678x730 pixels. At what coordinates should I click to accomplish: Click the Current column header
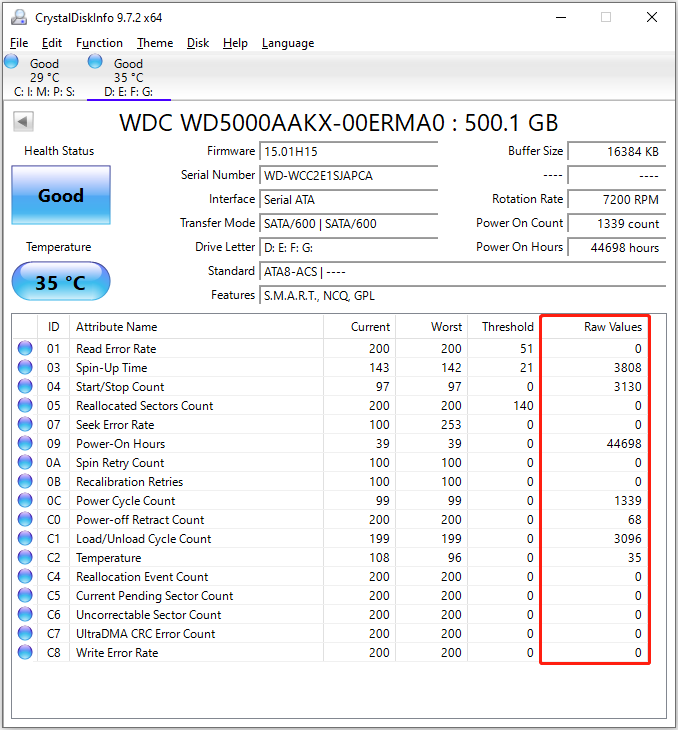point(359,327)
